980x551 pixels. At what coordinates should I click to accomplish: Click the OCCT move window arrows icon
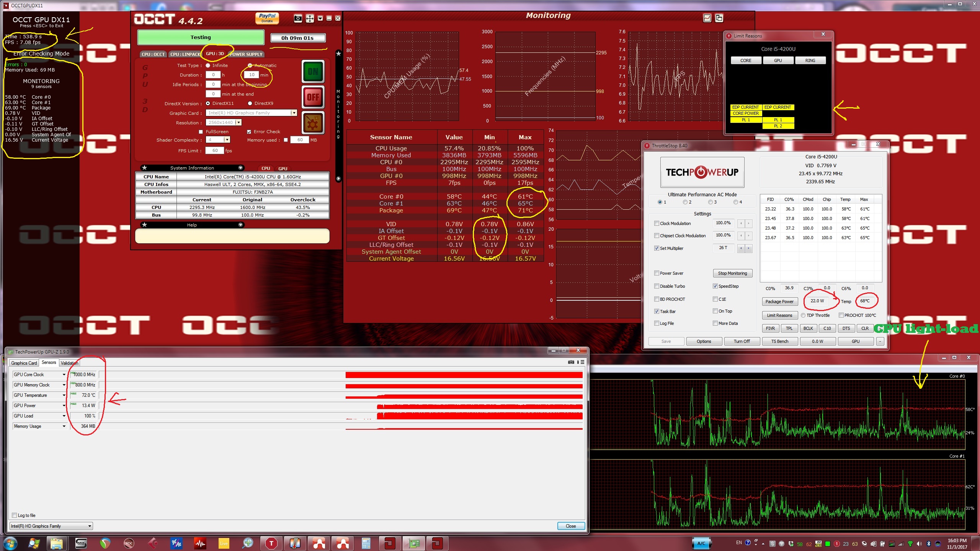click(310, 18)
